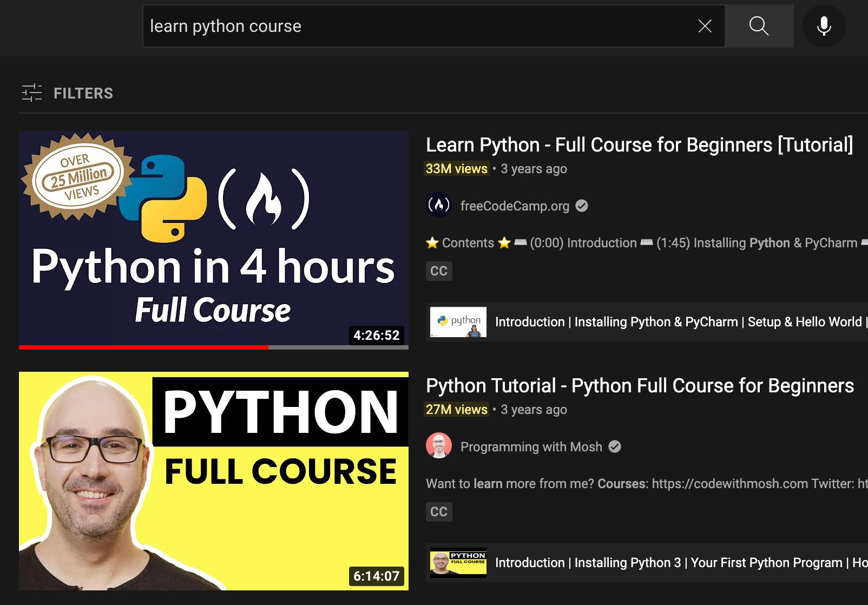Activate voice search with the microphone icon
Viewport: 868px width, 605px height.
(x=823, y=25)
